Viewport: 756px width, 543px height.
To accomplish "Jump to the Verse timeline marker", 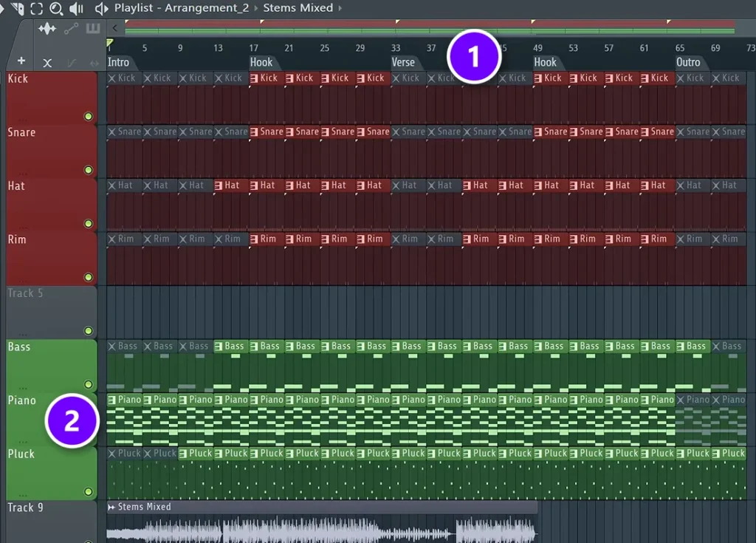I will pos(403,62).
